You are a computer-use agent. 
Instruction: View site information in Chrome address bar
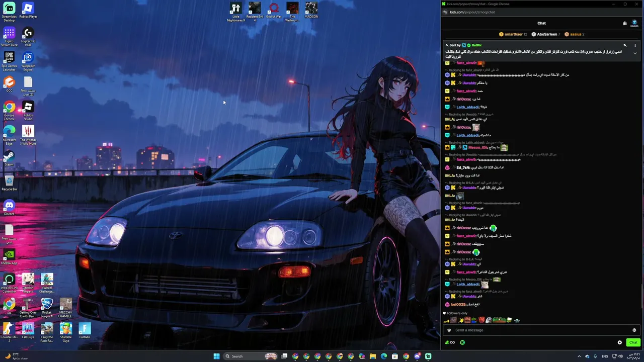pos(445,12)
